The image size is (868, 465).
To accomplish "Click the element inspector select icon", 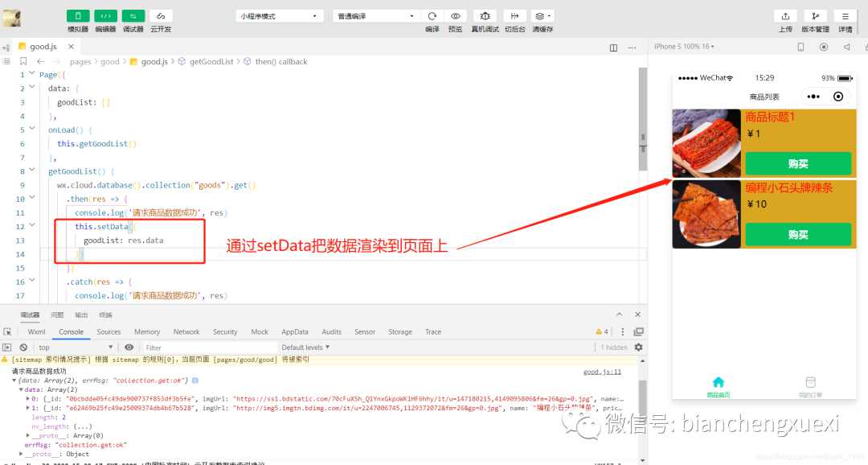I will (7, 332).
